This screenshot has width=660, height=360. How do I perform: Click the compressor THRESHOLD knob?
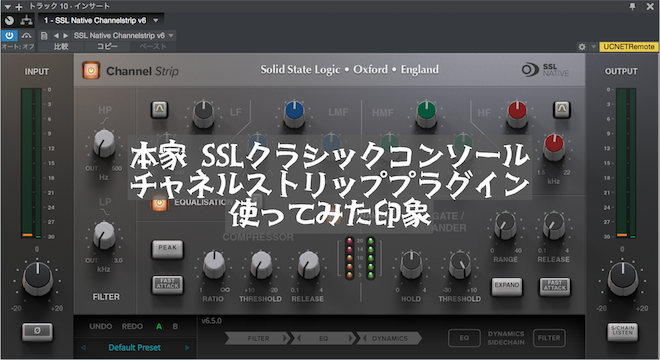point(261,264)
